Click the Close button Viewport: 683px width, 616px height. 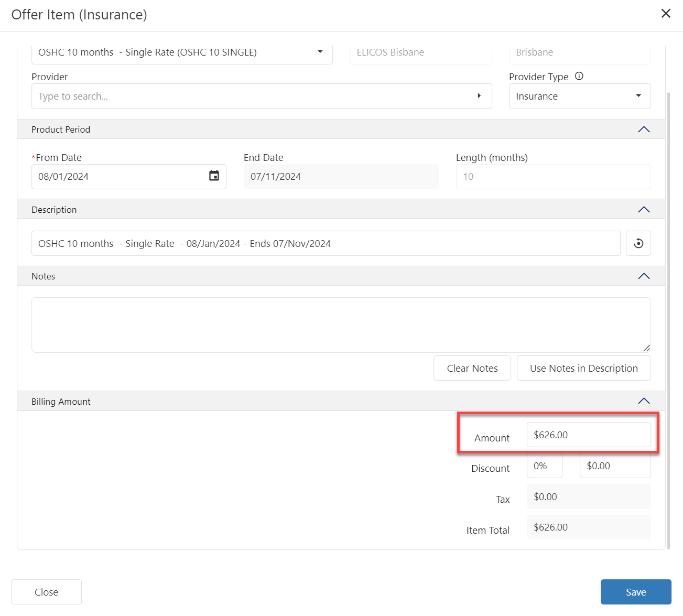[x=46, y=592]
